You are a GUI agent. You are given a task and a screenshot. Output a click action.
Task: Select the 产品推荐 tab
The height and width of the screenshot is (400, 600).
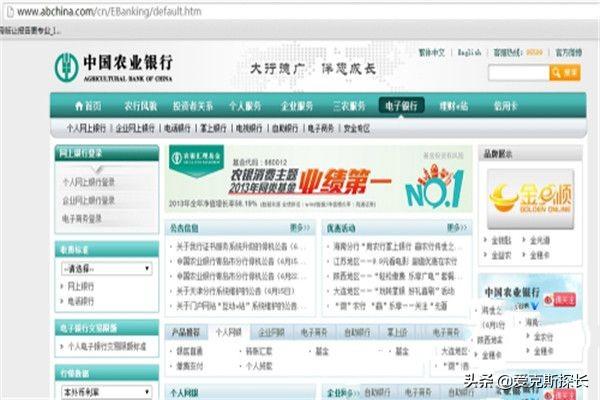click(x=186, y=332)
